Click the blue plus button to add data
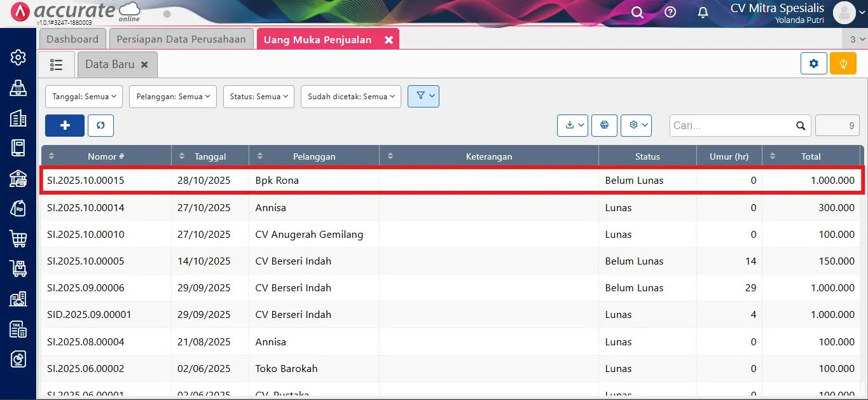This screenshot has height=400, width=868. [x=64, y=125]
